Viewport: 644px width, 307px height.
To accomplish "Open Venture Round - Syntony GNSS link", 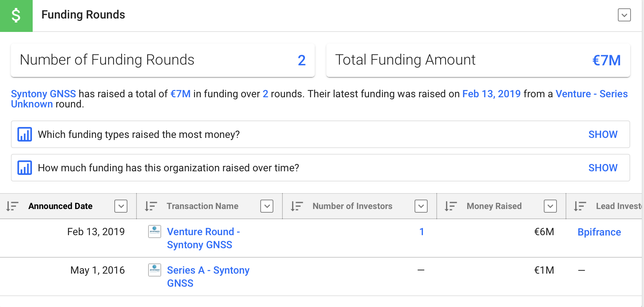I will click(x=203, y=238).
